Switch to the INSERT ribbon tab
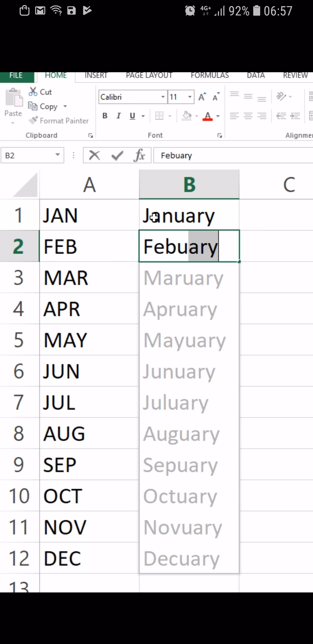313x644 pixels. (x=96, y=75)
